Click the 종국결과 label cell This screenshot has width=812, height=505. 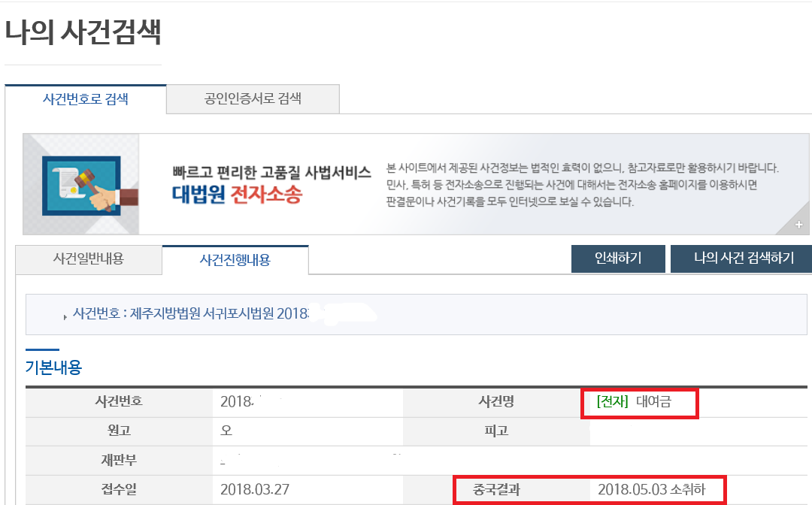(x=496, y=490)
